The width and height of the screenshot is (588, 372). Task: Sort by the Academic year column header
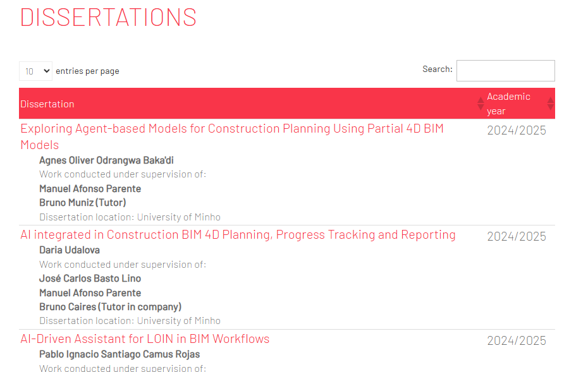508,104
